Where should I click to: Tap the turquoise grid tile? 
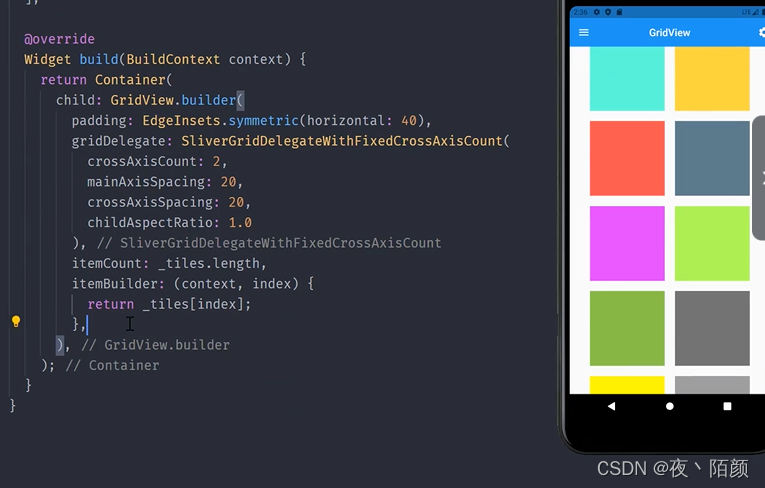(x=627, y=79)
